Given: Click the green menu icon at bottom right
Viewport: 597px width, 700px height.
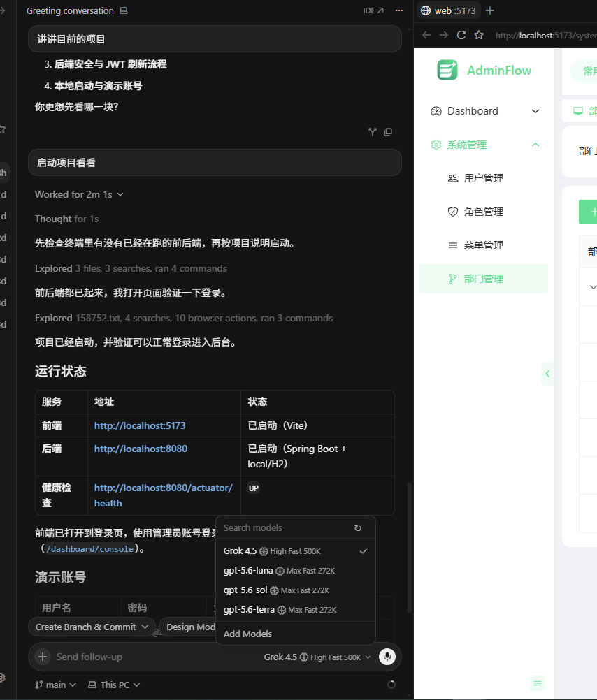Looking at the screenshot, I should [538, 683].
